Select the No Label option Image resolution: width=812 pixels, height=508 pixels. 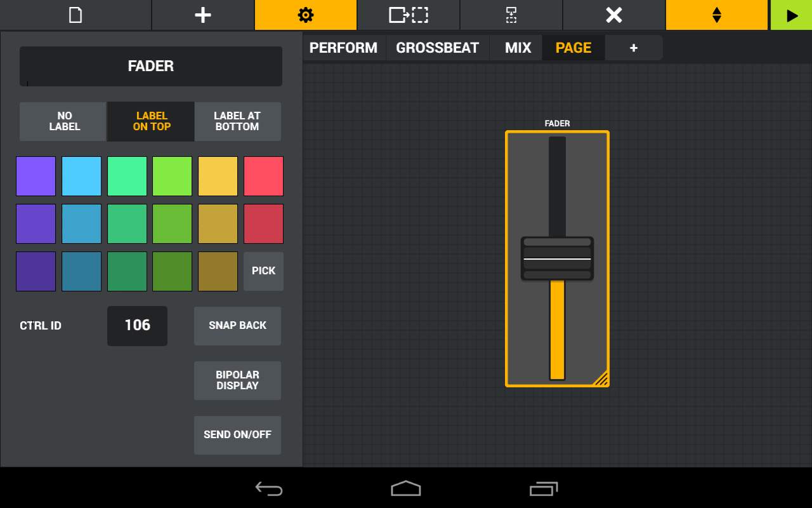tap(63, 121)
